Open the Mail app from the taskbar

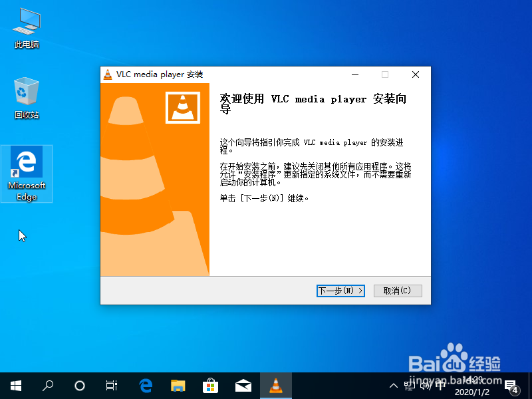coord(243,386)
